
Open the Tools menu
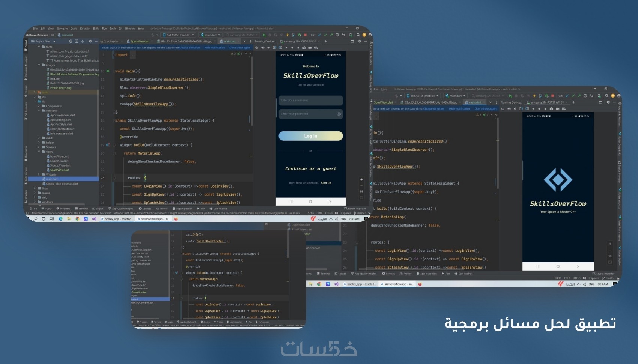coord(113,29)
